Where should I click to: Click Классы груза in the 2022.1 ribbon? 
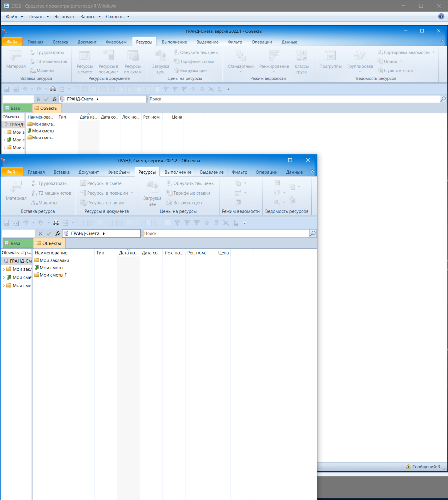(301, 62)
